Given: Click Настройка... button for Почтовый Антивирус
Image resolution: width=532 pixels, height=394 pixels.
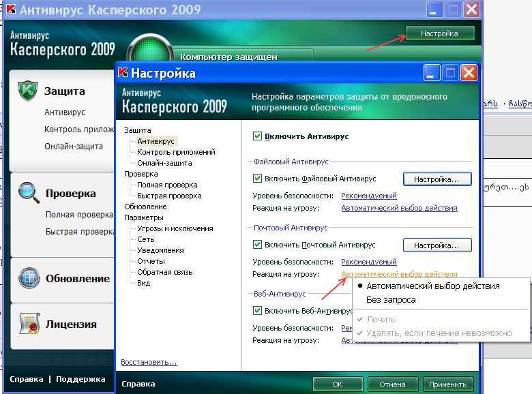Looking at the screenshot, I should point(437,245).
